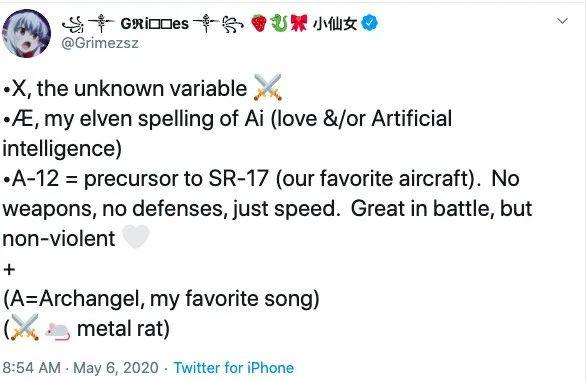Click the crossed swords emoji before the mouse emoji
Image resolution: width=586 pixels, height=381 pixels.
pos(24,328)
